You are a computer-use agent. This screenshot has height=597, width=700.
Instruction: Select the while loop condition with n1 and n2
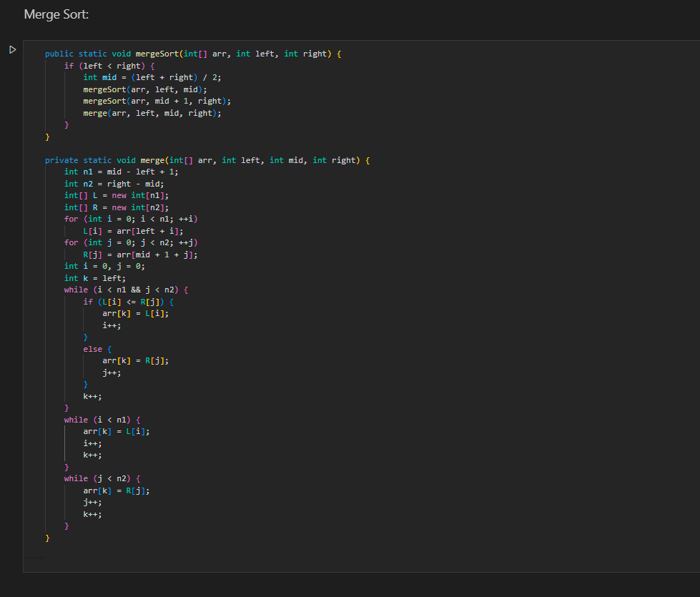(125, 289)
